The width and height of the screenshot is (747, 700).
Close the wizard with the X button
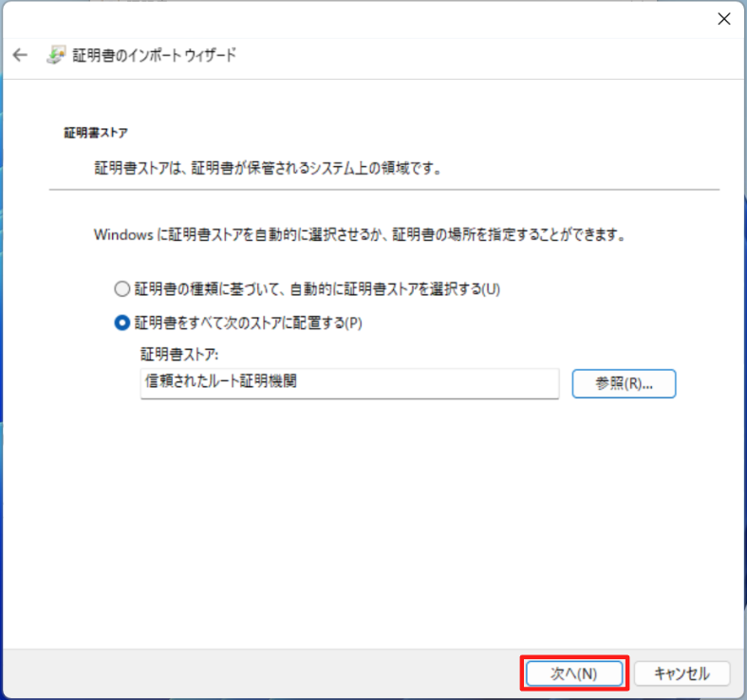tap(723, 19)
